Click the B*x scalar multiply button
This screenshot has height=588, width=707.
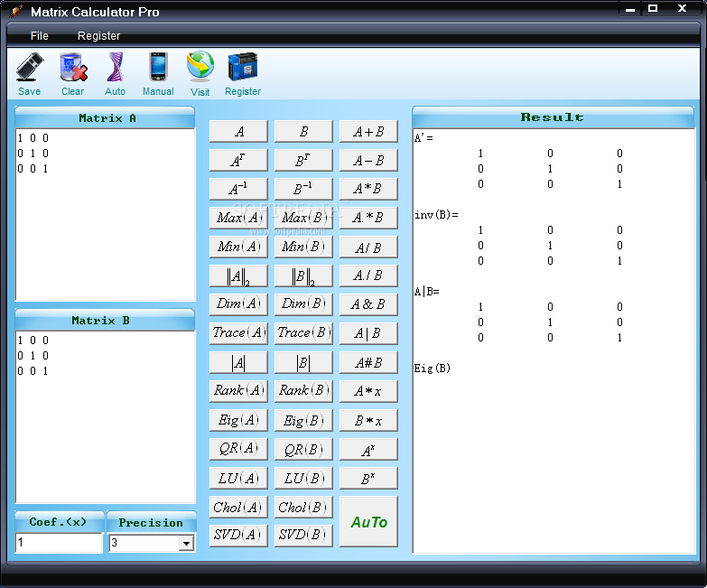(368, 420)
